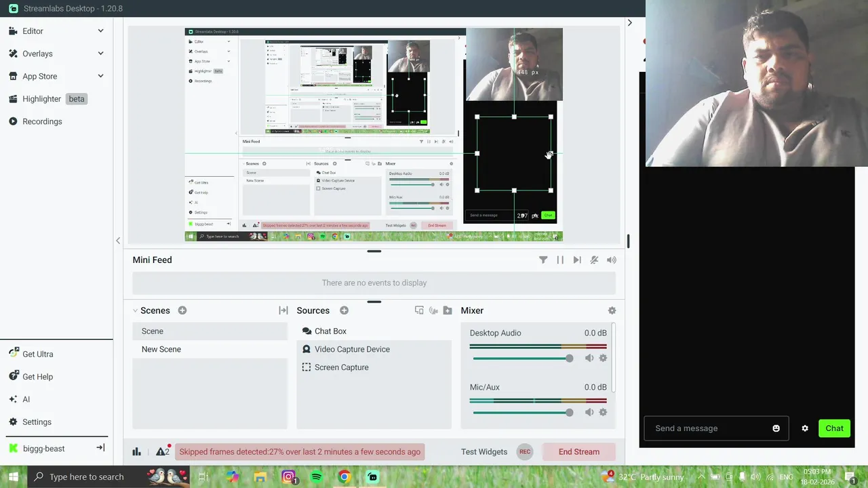Open Google Chrome from the taskbar
Viewport: 868px width, 488px height.
tap(344, 476)
